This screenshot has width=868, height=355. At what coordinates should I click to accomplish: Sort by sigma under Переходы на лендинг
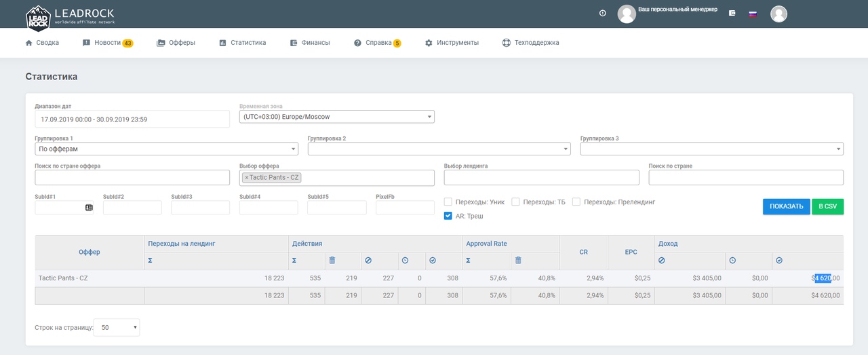[150, 260]
